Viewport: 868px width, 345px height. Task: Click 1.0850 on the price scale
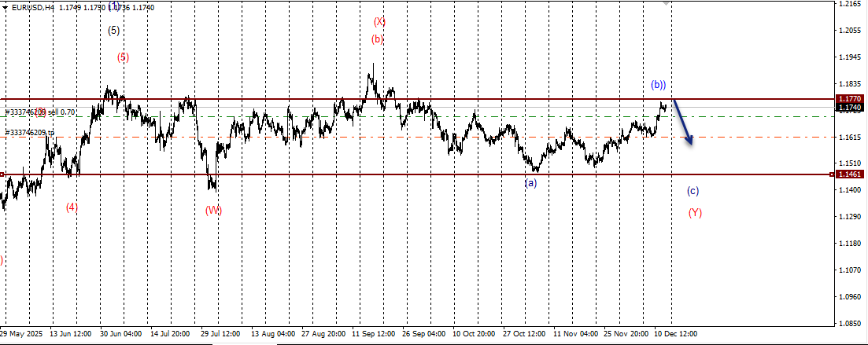click(x=850, y=324)
